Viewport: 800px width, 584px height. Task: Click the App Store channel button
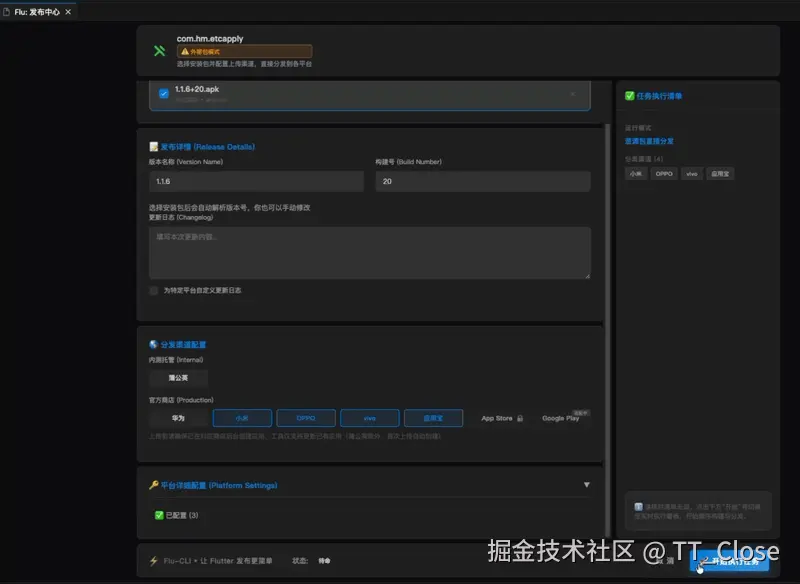497,418
